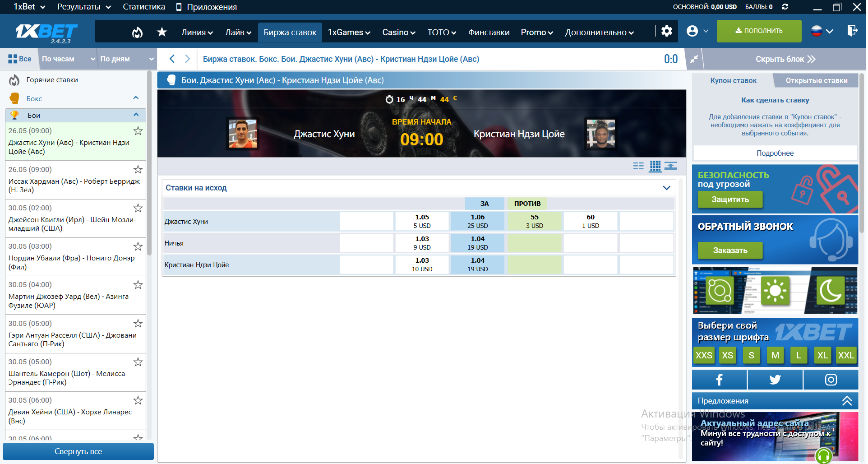Click the refresh balance icon near БАЛЛЫ
This screenshot has height=464, width=868.
[785, 7]
